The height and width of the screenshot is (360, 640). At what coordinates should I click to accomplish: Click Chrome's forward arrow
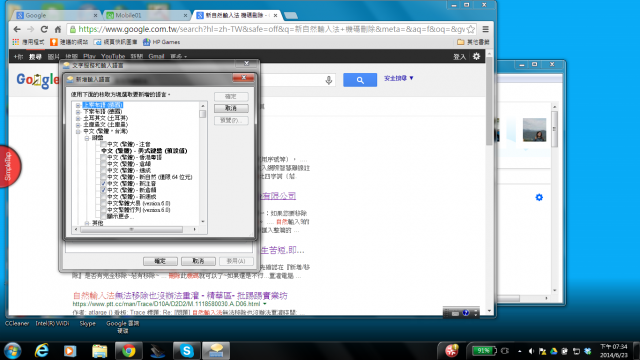(31, 29)
